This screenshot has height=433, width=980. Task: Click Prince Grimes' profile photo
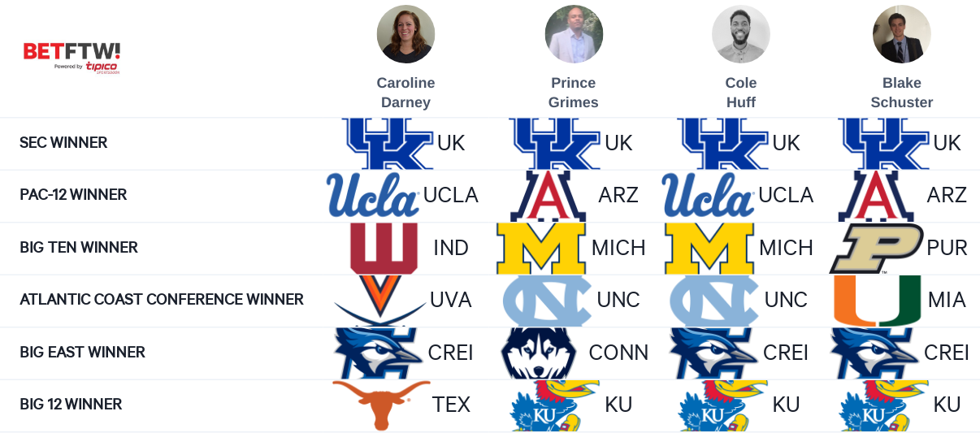point(574,34)
